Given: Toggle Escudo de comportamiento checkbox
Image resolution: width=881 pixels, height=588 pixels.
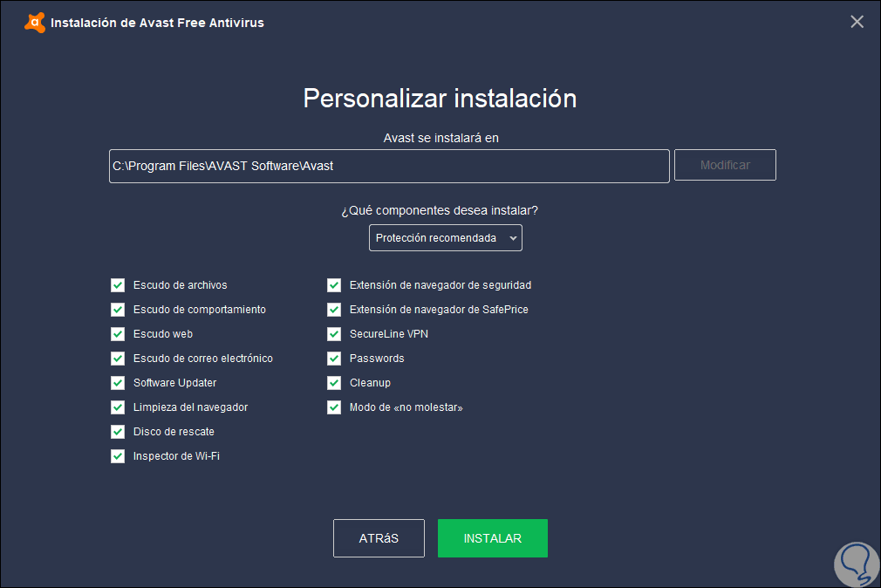Looking at the screenshot, I should (118, 310).
